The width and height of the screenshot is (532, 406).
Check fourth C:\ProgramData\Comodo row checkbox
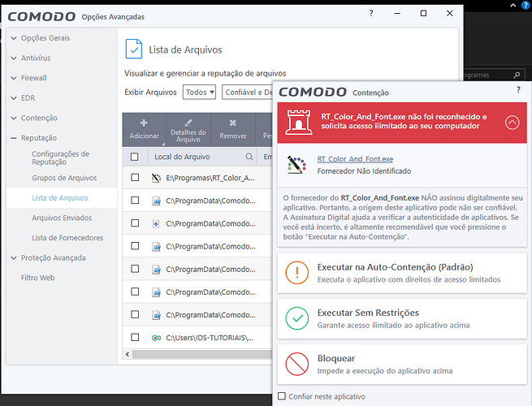pyautogui.click(x=135, y=269)
